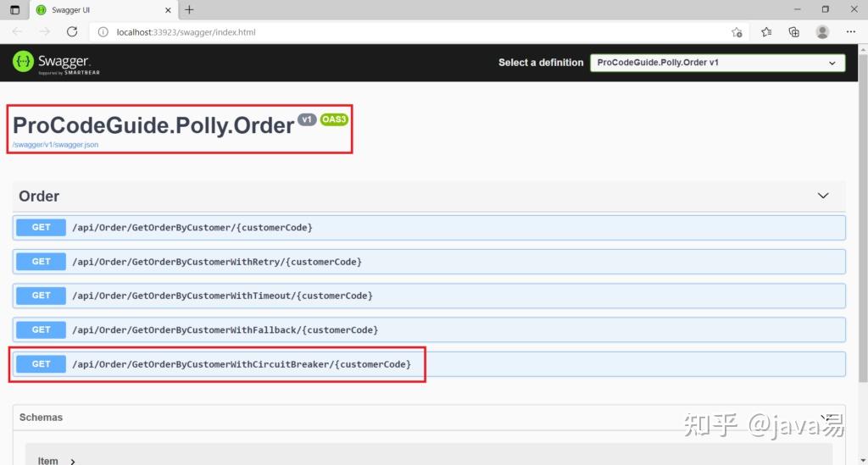This screenshot has height=465, width=868.
Task: Restore down the browser window
Action: 826,9
